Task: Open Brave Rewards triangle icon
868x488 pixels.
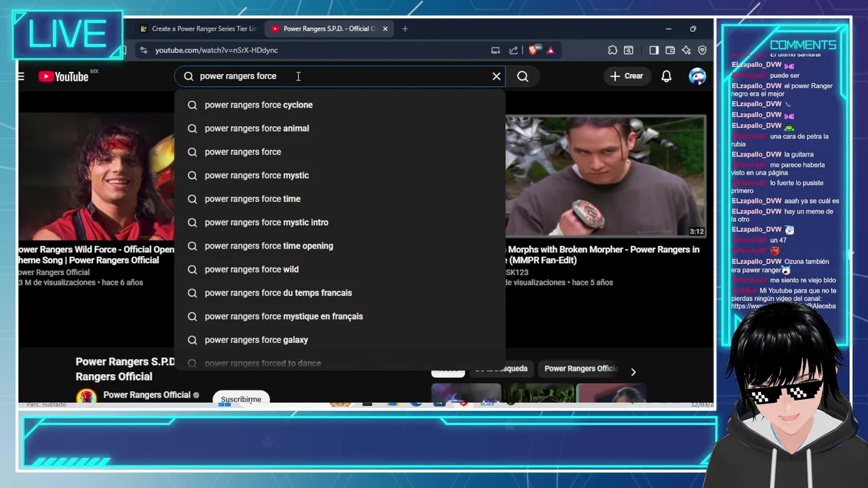Action: click(x=551, y=50)
